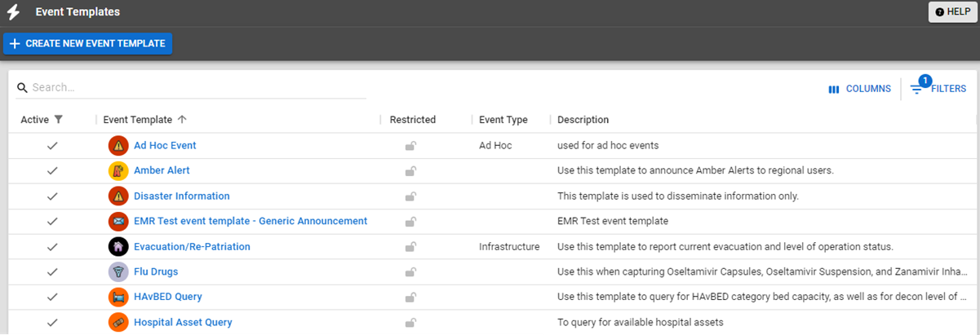Image resolution: width=980 pixels, height=335 pixels.
Task: Click the unlocked padlock for HAvBED Query
Action: pyautogui.click(x=411, y=298)
